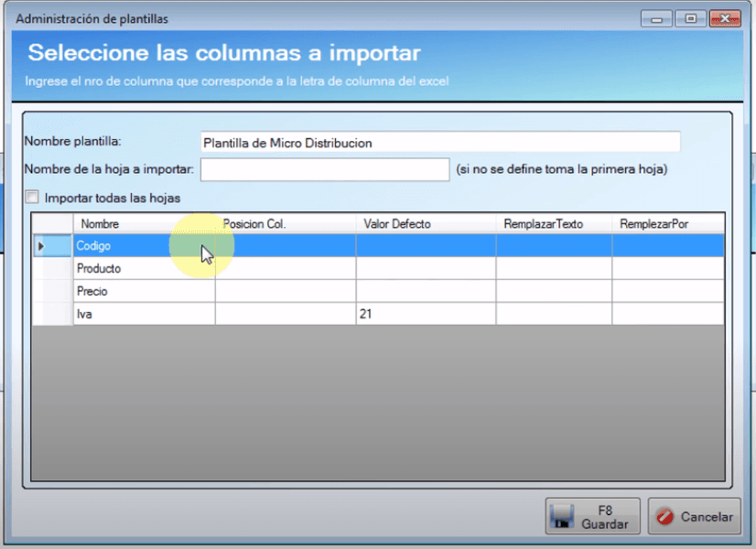Select the Precio row name cell

click(144, 292)
